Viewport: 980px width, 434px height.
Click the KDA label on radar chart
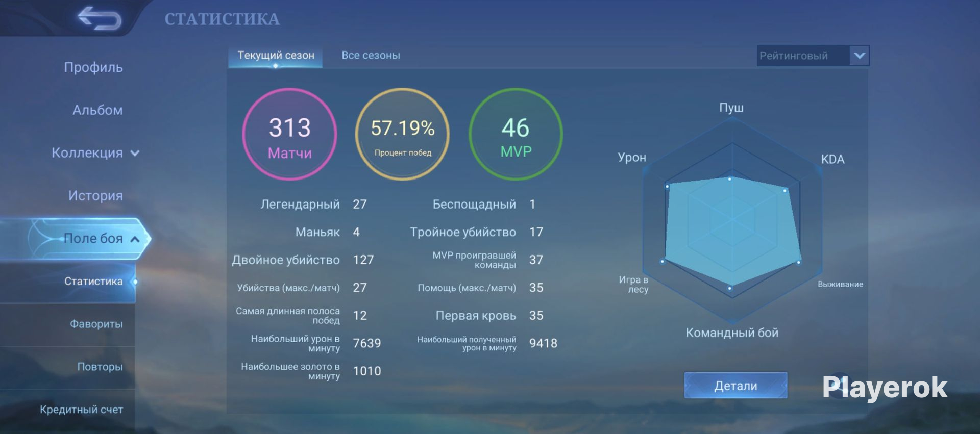832,159
